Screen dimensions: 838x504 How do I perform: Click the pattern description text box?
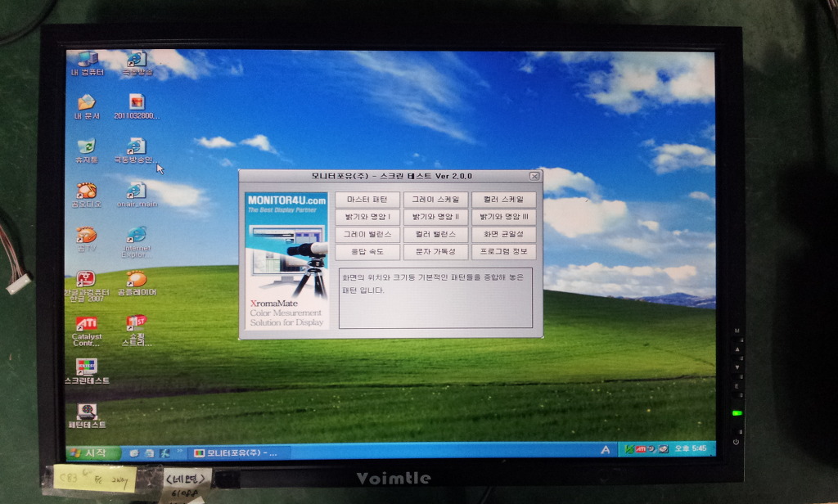click(x=435, y=298)
